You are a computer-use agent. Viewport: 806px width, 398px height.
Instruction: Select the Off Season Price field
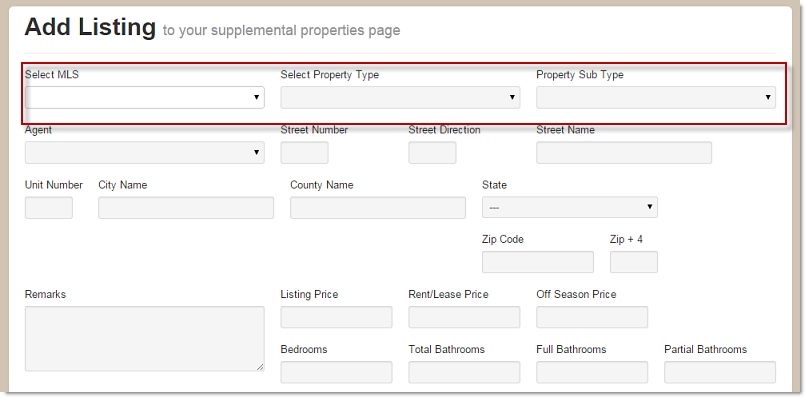pos(592,317)
